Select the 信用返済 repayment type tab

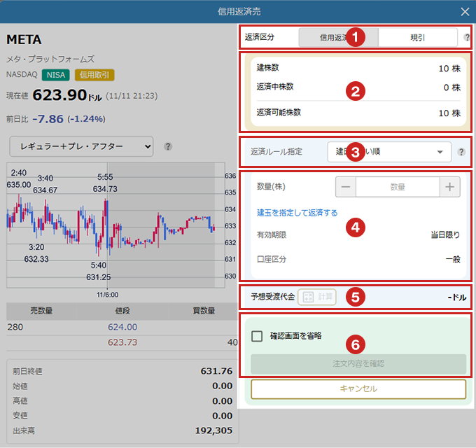tap(339, 38)
